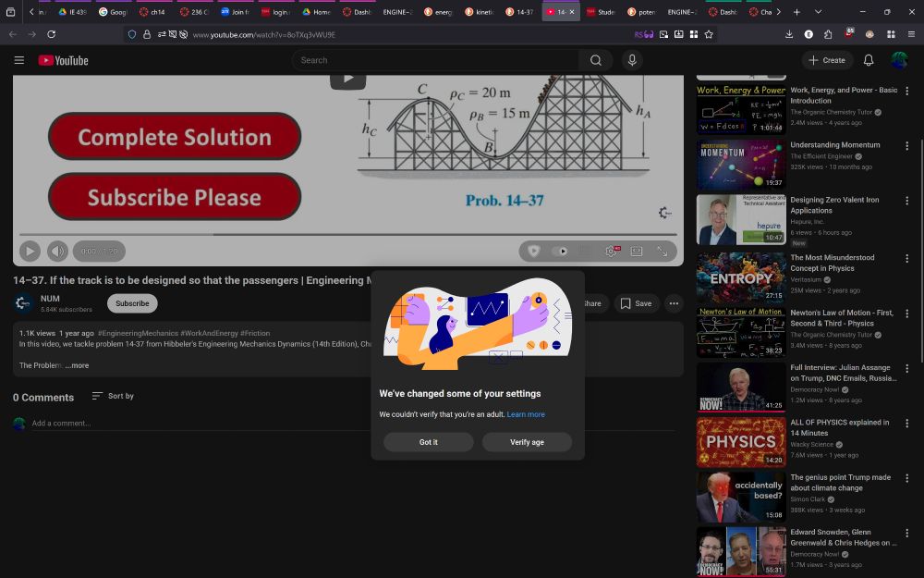Open the YouTube guide hamburger menu
The height and width of the screenshot is (578, 924).
pyautogui.click(x=18, y=59)
